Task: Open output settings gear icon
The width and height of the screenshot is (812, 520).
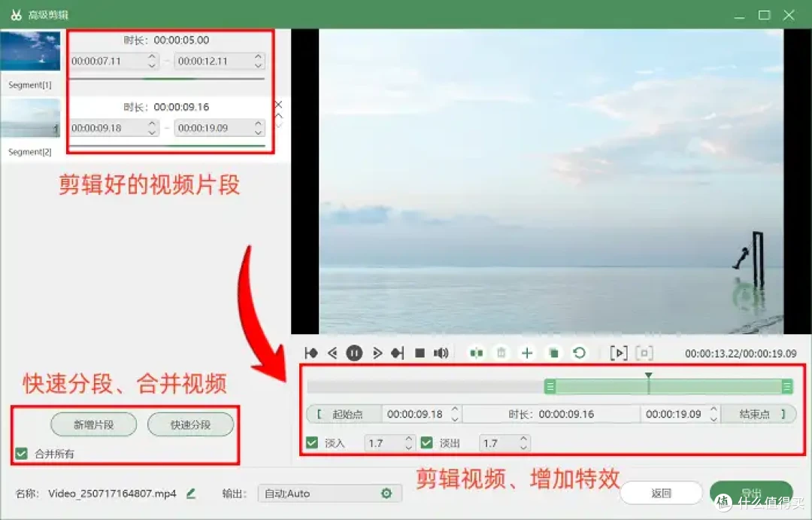Action: coord(386,494)
